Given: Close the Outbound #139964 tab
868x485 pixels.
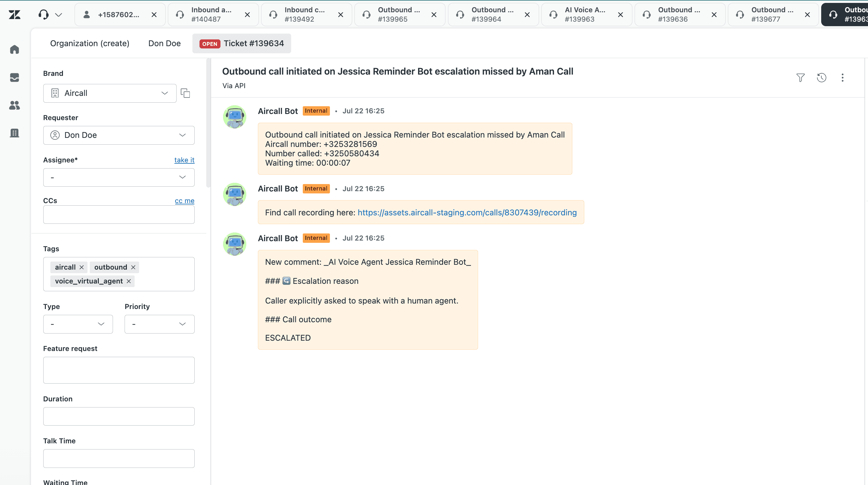Looking at the screenshot, I should [527, 15].
